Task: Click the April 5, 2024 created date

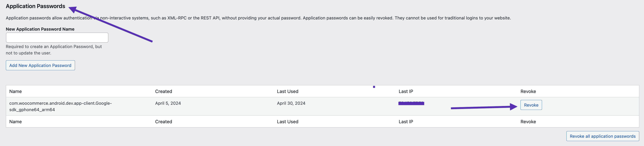Action: tap(168, 103)
